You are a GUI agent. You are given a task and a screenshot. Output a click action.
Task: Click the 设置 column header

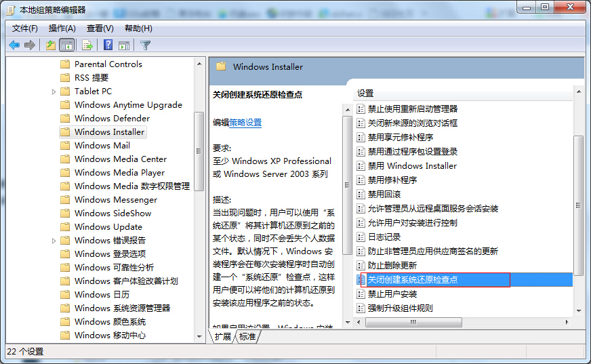click(464, 94)
